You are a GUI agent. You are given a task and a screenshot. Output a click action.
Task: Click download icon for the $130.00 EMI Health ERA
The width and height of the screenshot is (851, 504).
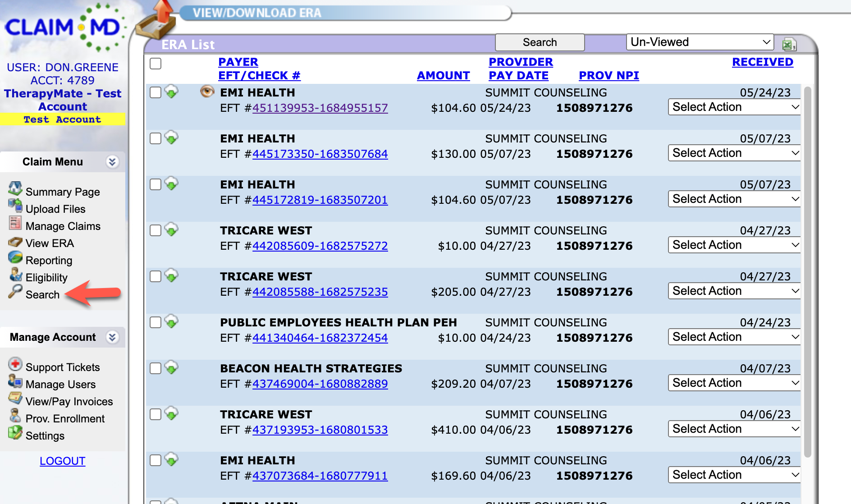171,137
